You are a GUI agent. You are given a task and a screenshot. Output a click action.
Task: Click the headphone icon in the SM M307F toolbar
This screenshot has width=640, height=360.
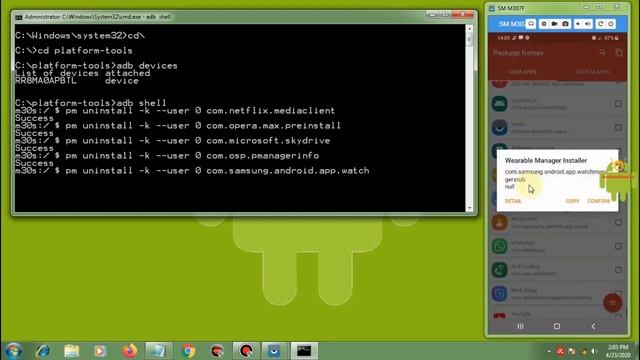[531, 24]
